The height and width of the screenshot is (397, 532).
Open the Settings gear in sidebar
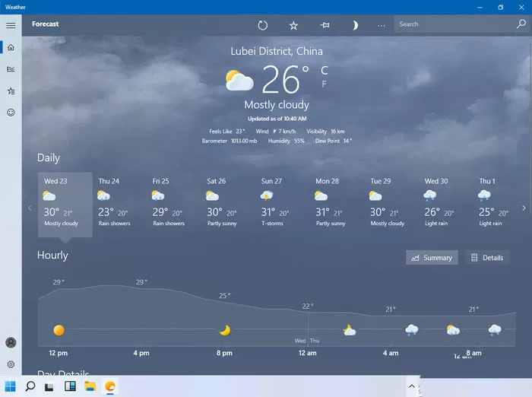coord(11,364)
